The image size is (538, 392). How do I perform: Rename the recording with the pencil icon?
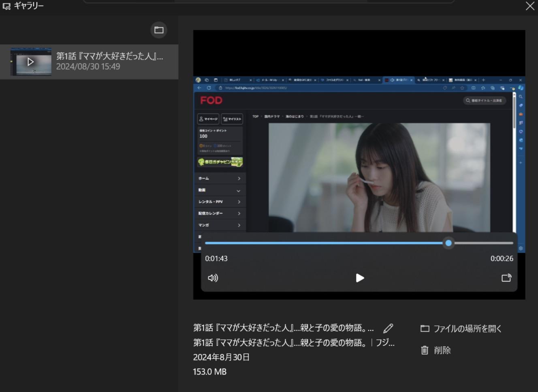point(388,328)
